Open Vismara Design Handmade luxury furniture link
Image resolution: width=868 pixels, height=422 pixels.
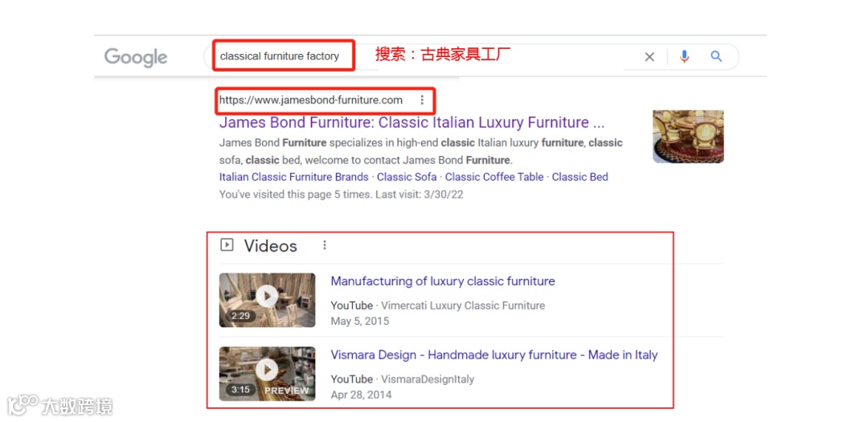493,355
